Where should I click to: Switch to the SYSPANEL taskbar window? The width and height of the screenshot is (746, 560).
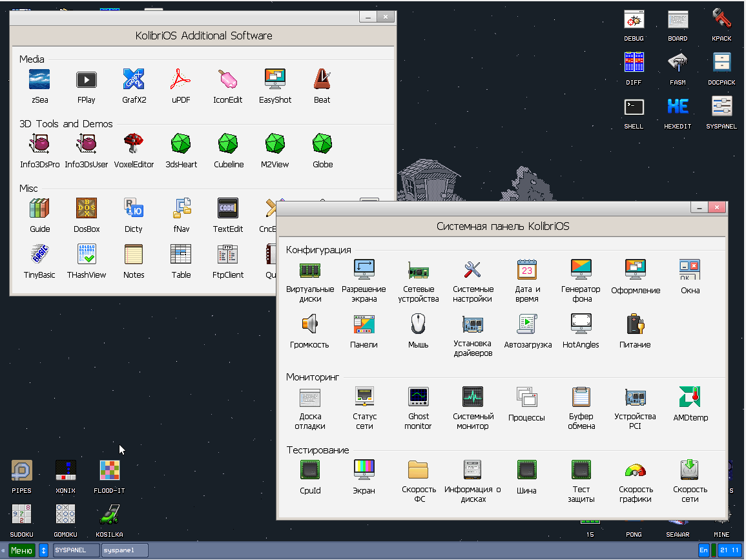pos(76,550)
